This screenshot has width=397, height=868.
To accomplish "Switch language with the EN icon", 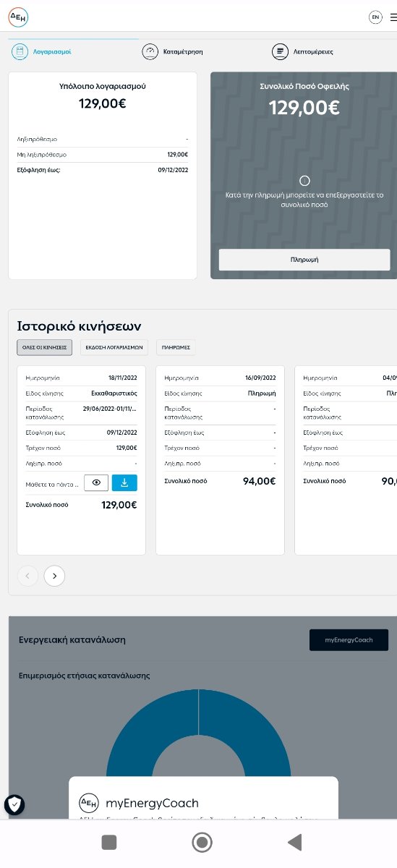I will tap(375, 17).
